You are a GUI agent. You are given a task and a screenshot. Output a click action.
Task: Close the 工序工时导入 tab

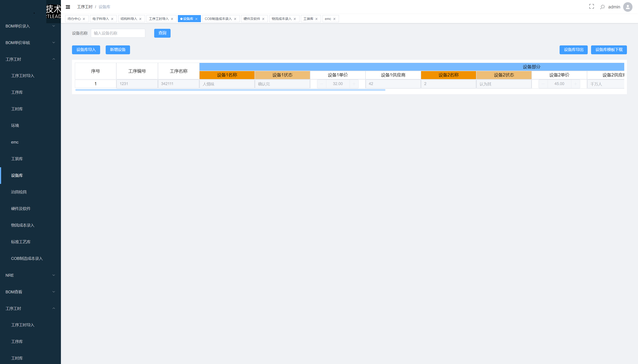tap(172, 19)
